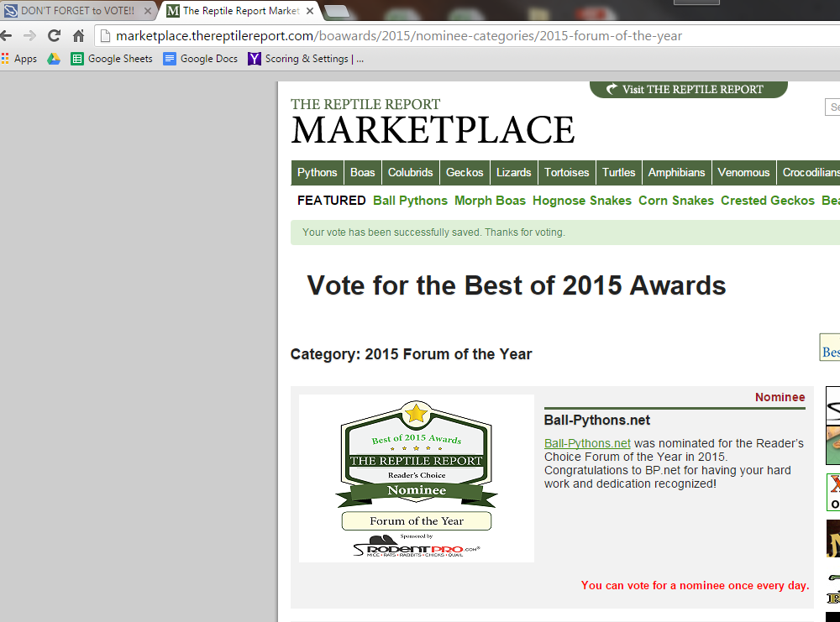Image resolution: width=840 pixels, height=622 pixels.
Task: Click the Vote for the Best of 2015 Awards heading
Action: (x=517, y=286)
